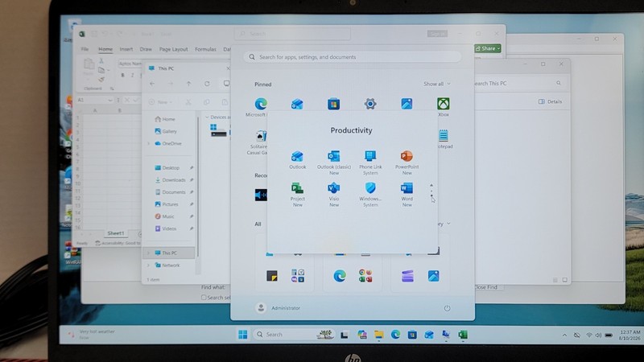Switch to Excel Home tab
This screenshot has height=362, width=644.
pos(105,49)
